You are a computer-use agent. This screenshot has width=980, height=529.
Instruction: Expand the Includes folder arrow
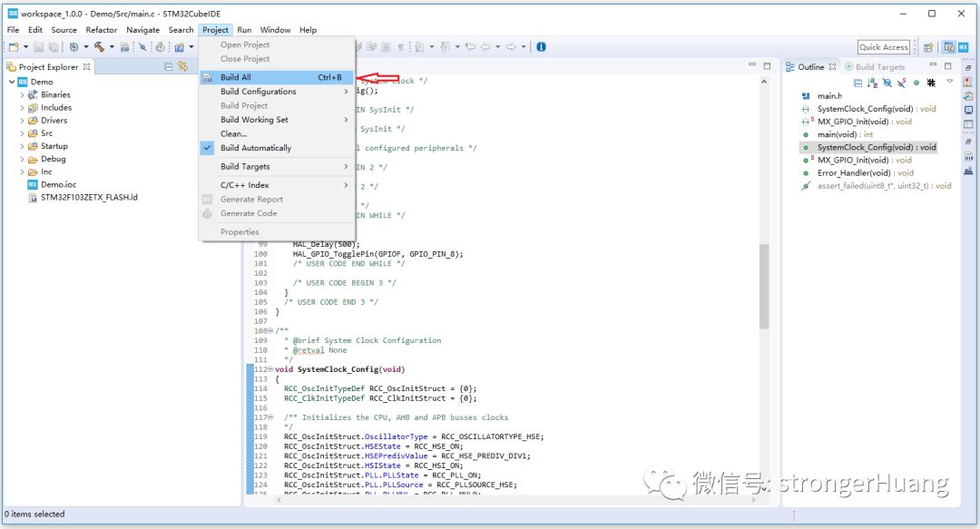22,108
